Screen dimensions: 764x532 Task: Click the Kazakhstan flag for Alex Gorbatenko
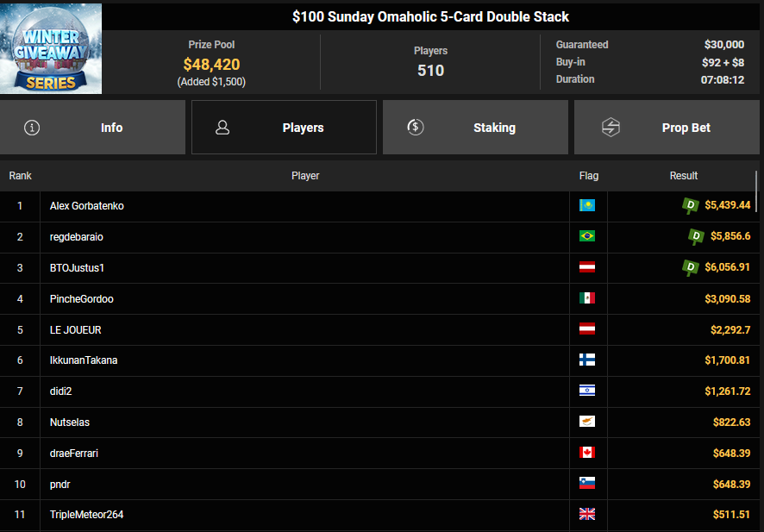click(x=587, y=206)
